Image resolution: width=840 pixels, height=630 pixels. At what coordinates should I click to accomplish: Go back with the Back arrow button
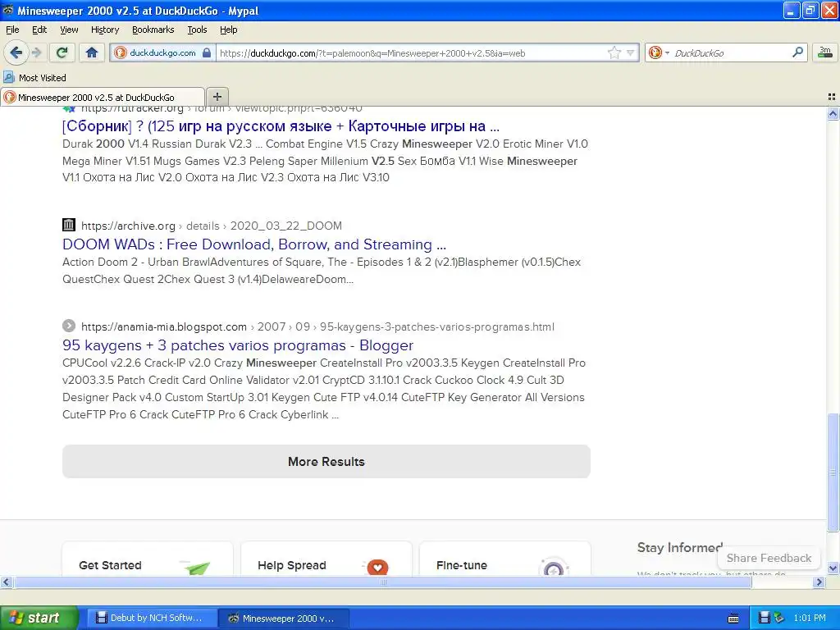click(16, 52)
